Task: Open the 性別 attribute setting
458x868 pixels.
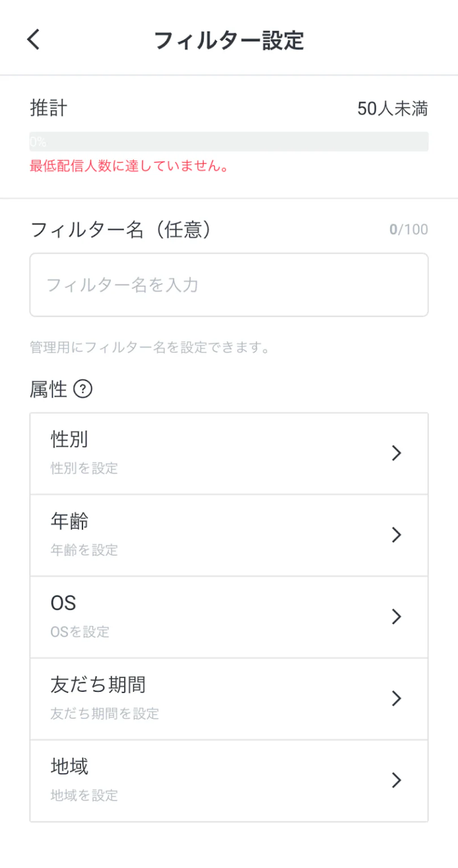Action: (69, 440)
